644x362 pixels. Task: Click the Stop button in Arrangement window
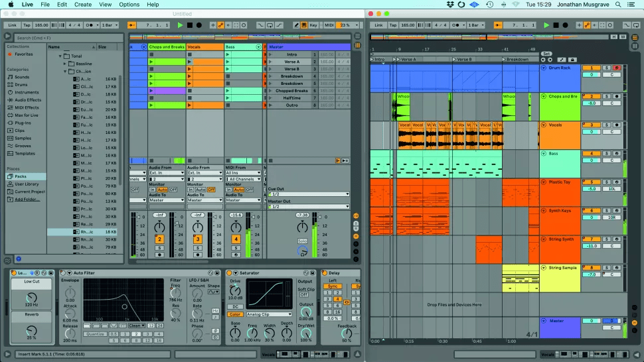click(556, 25)
